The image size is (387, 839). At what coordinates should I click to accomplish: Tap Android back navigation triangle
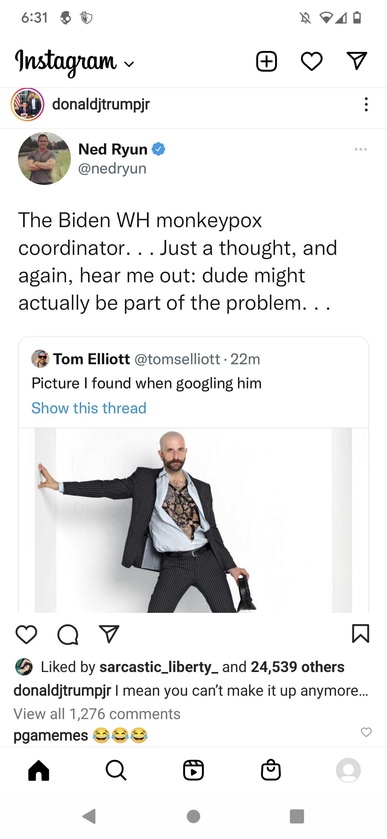click(89, 816)
